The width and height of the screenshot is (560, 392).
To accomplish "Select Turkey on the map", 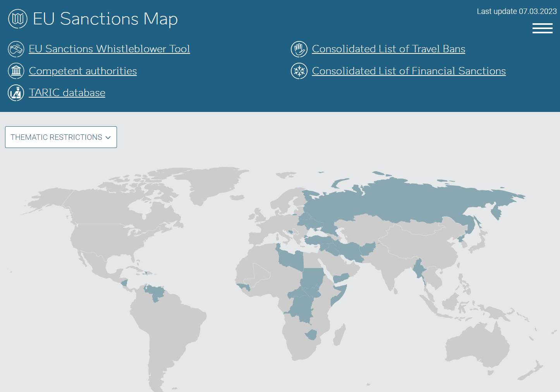I will [x=318, y=240].
